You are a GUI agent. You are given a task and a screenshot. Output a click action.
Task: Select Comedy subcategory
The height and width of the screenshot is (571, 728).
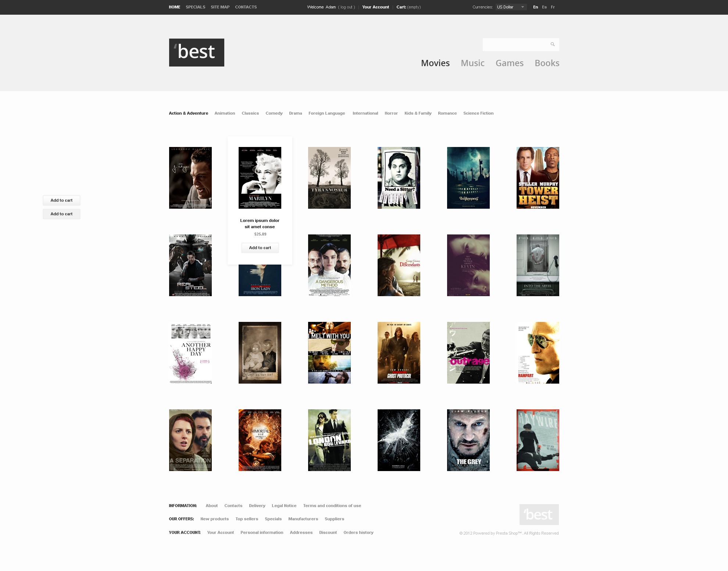274,113
